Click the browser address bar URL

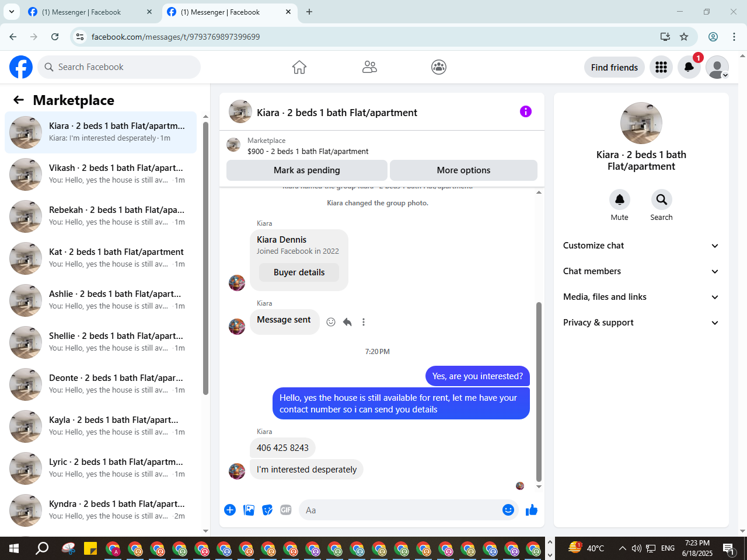(176, 37)
